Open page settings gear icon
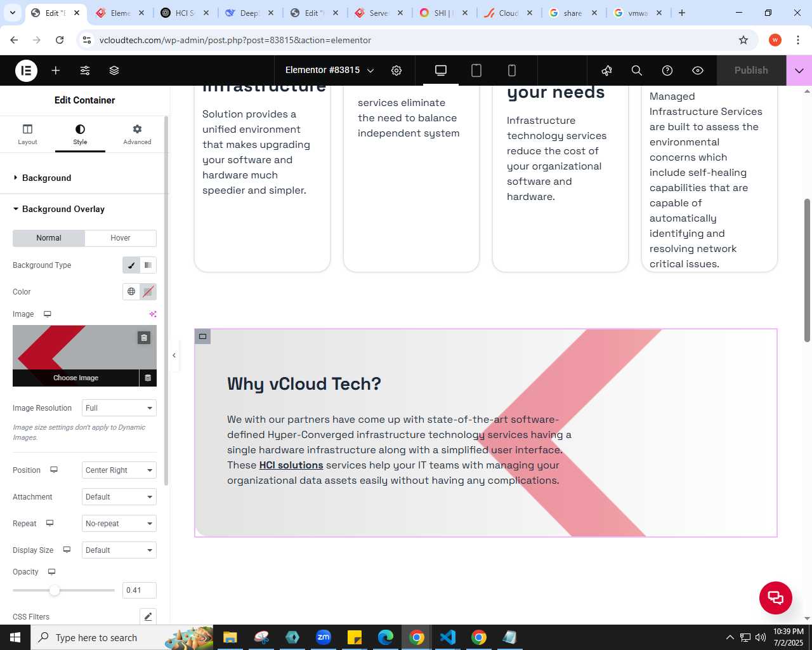This screenshot has width=812, height=650. click(396, 70)
